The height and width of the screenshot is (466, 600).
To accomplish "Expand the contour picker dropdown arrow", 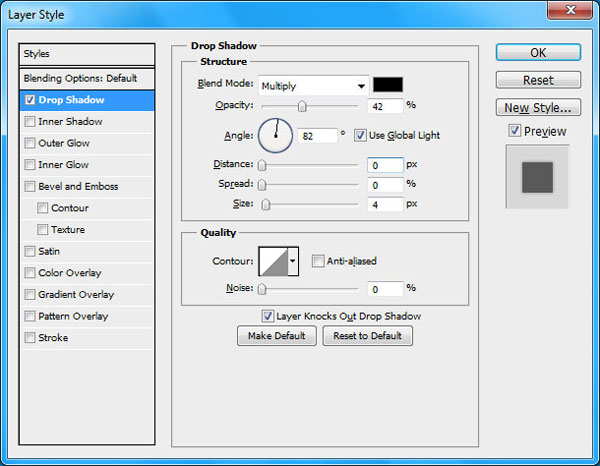I will pyautogui.click(x=293, y=261).
